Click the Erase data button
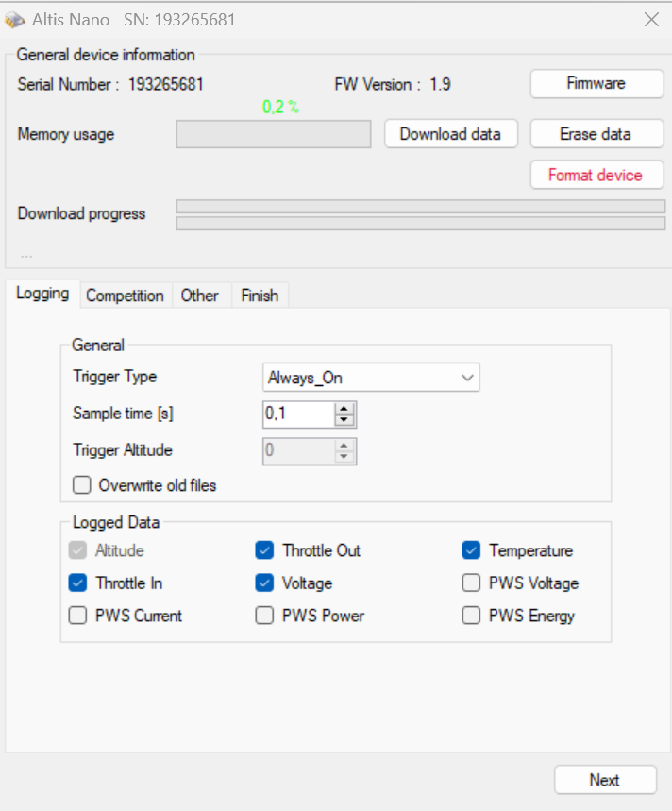The height and width of the screenshot is (811, 672). pos(596,134)
